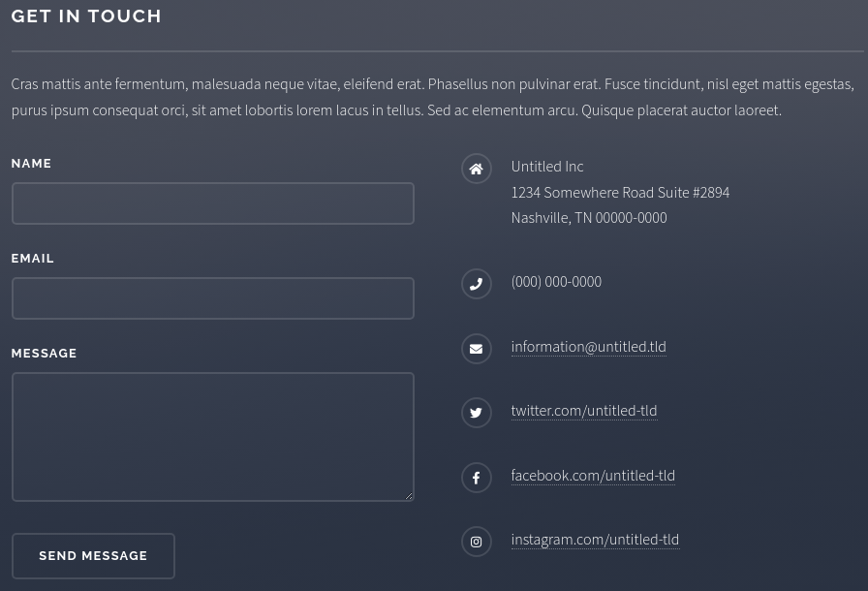Click the Instagram icon
The height and width of the screenshot is (591, 868).
(476, 542)
